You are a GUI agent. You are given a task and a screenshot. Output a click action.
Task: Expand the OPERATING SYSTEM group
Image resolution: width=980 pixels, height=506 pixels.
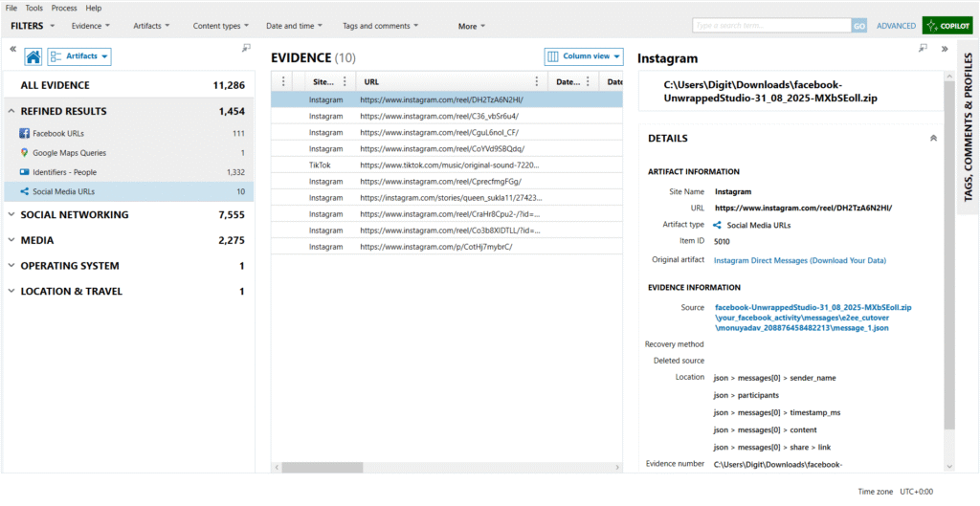tap(11, 266)
